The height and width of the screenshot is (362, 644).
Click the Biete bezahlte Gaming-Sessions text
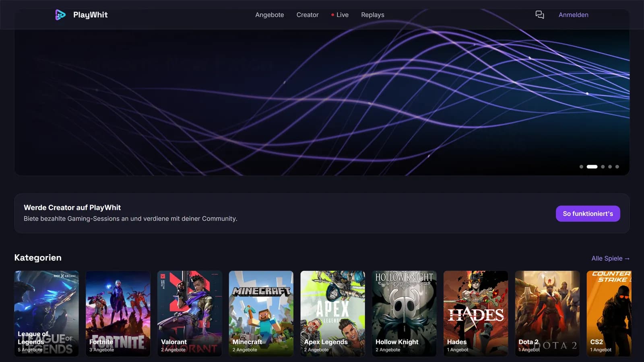point(130,218)
